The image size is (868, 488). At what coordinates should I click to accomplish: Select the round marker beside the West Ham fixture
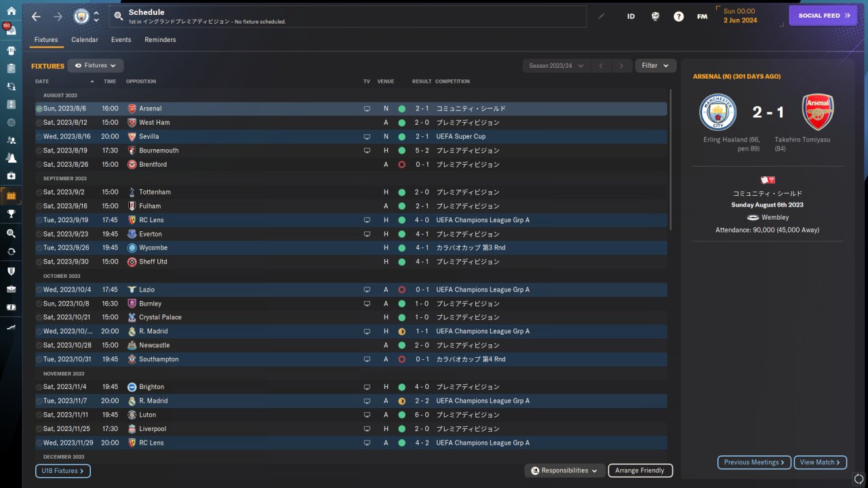click(39, 123)
